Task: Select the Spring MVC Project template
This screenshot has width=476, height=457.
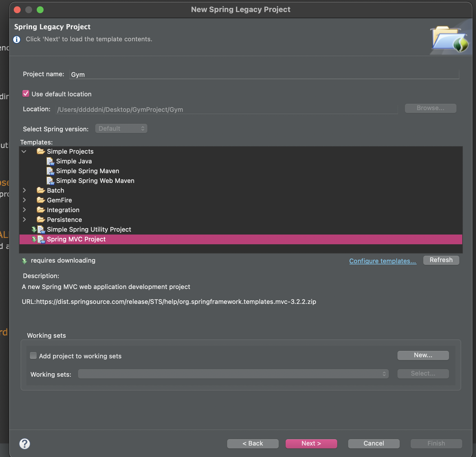Action: click(241, 239)
